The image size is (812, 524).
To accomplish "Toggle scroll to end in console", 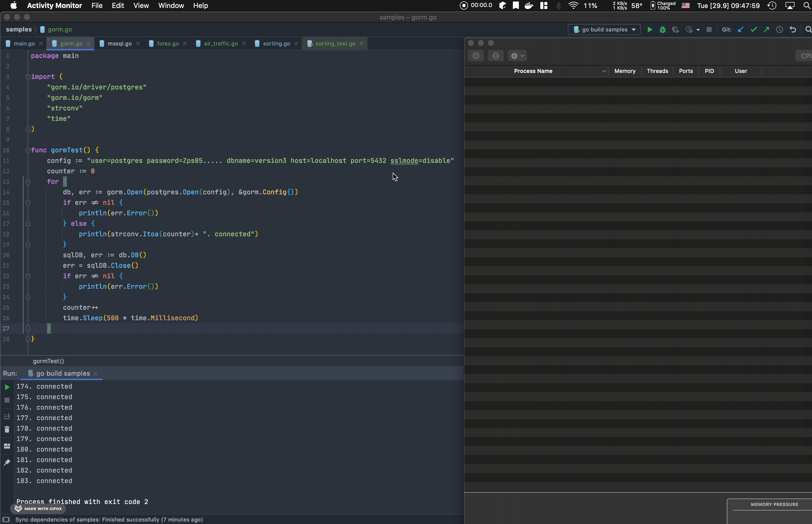I will click(7, 416).
